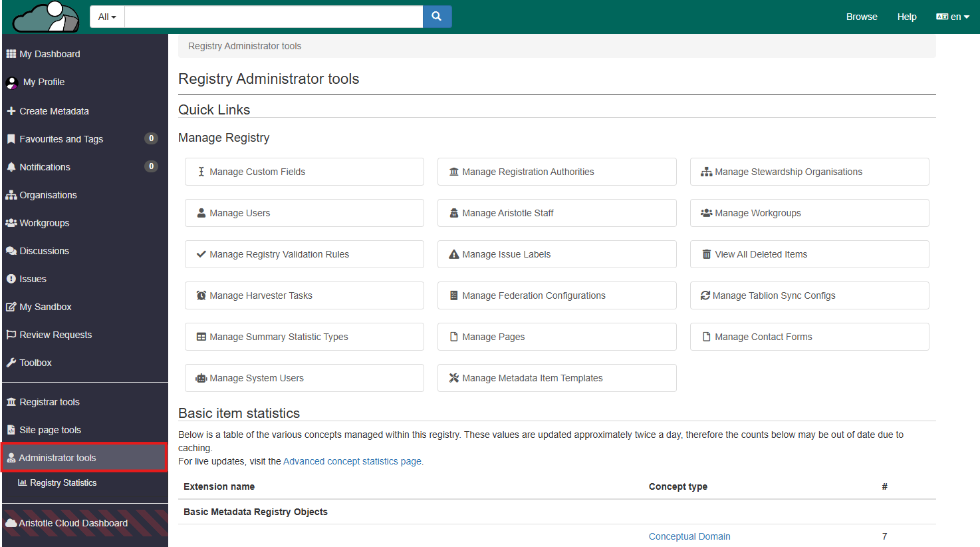The width and height of the screenshot is (980, 547).
Task: Select Administrator tools in sidebar
Action: coord(57,458)
